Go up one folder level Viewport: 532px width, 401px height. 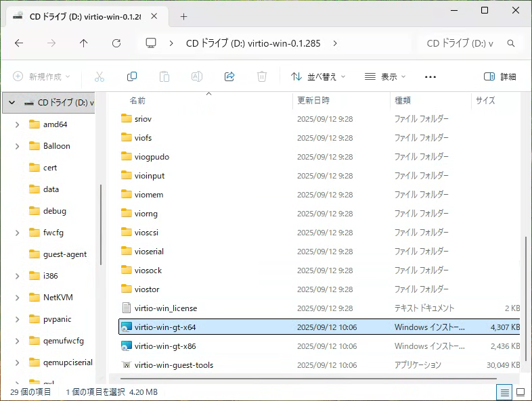[83, 43]
